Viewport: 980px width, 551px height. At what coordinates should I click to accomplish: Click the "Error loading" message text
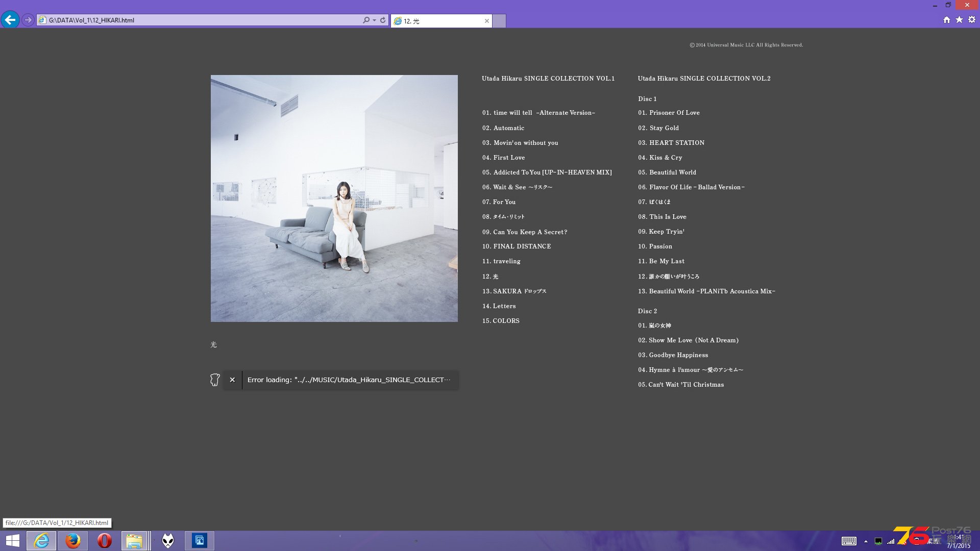(x=349, y=380)
